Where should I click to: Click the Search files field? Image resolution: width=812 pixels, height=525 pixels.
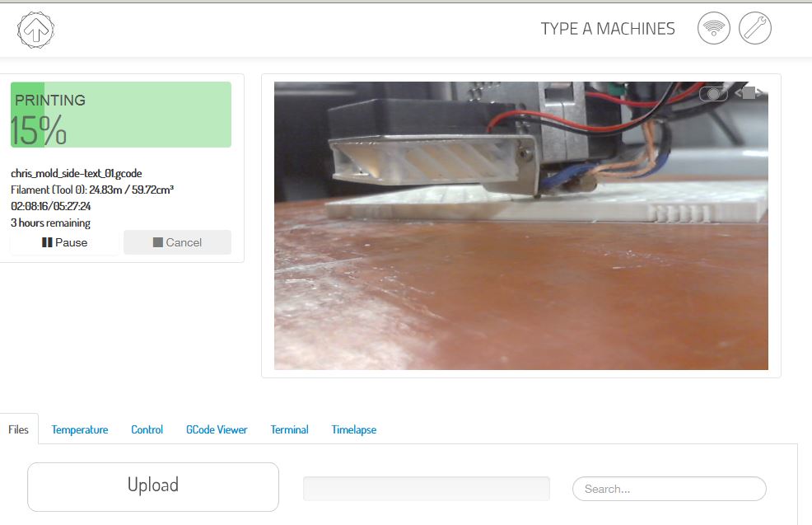pos(669,489)
